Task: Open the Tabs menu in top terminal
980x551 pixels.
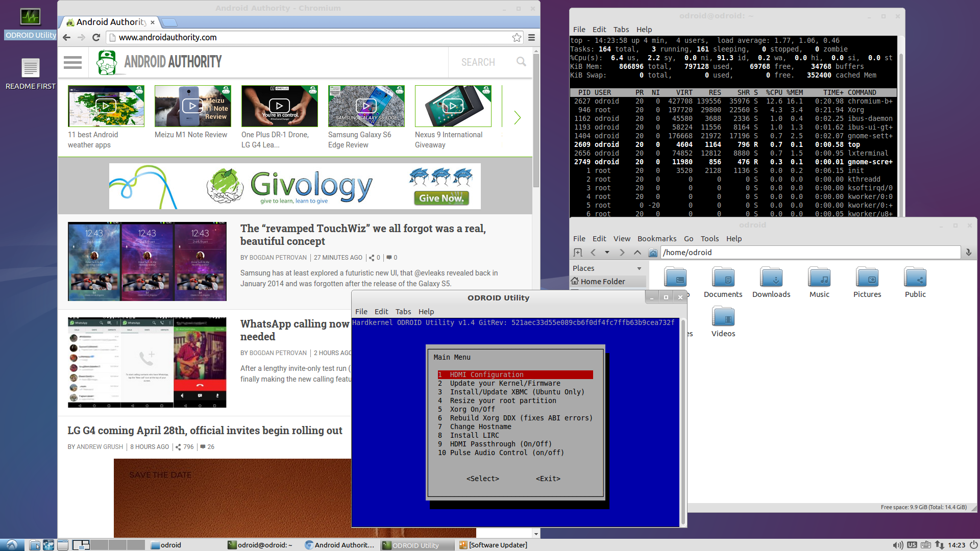Action: pos(621,30)
